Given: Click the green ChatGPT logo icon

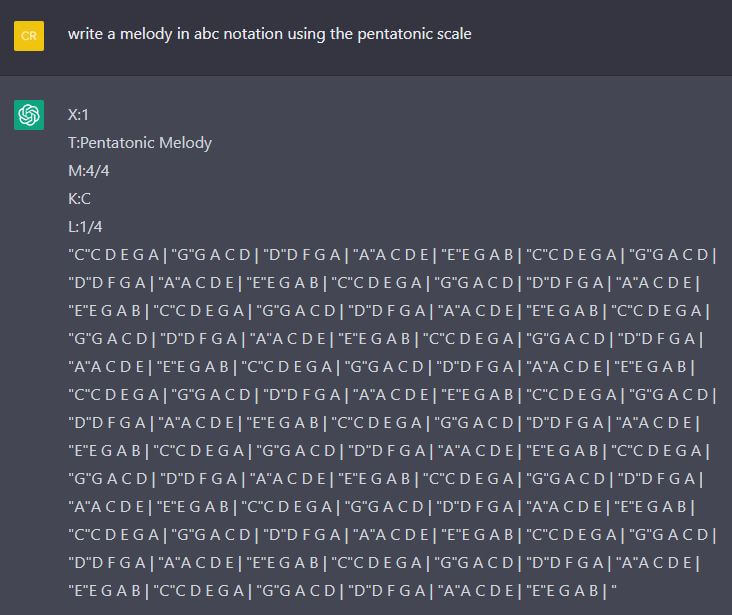Looking at the screenshot, I should [x=29, y=115].
